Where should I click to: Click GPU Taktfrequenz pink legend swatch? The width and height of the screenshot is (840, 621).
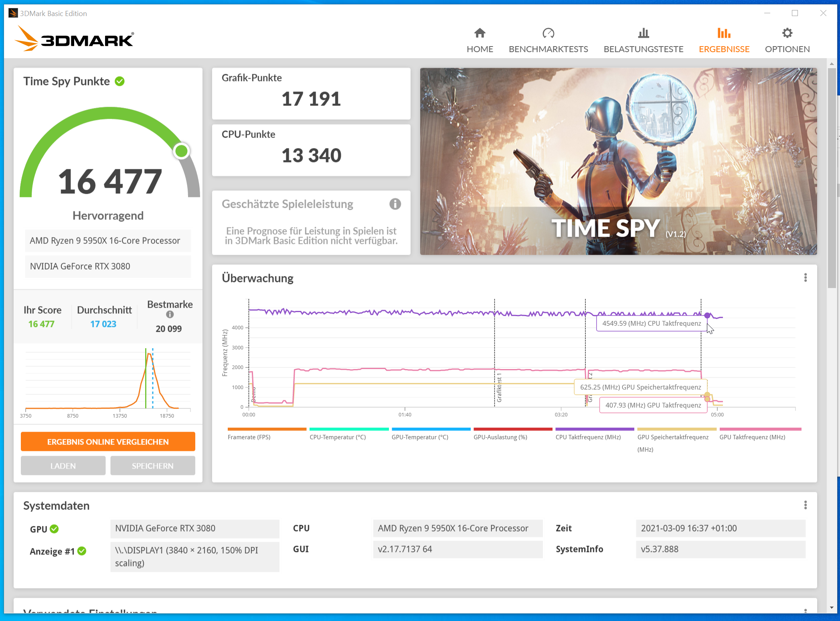760,429
